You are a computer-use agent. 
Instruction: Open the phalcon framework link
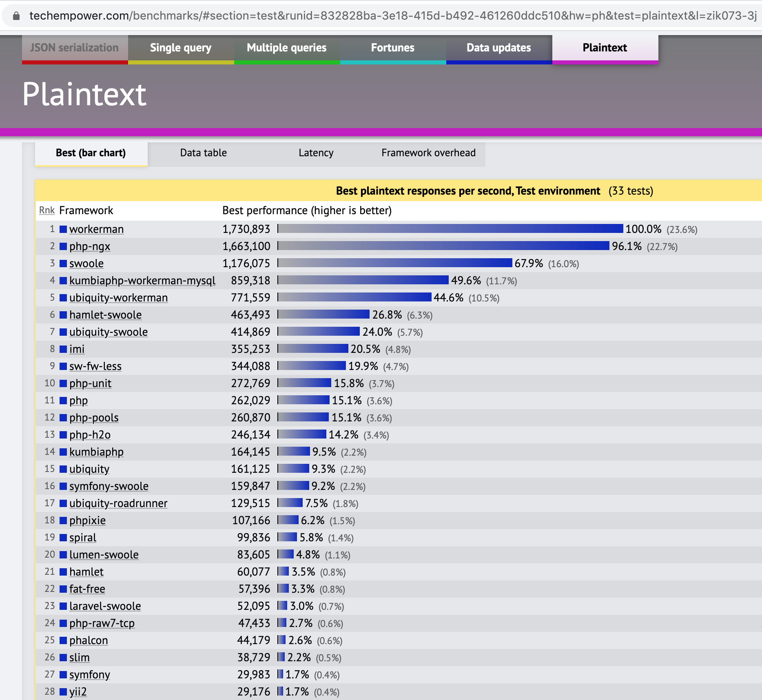click(89, 640)
